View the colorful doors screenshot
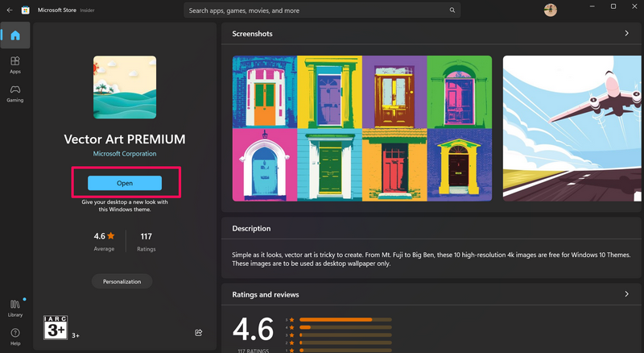Screen dimensions: 644x353 tap(362, 128)
